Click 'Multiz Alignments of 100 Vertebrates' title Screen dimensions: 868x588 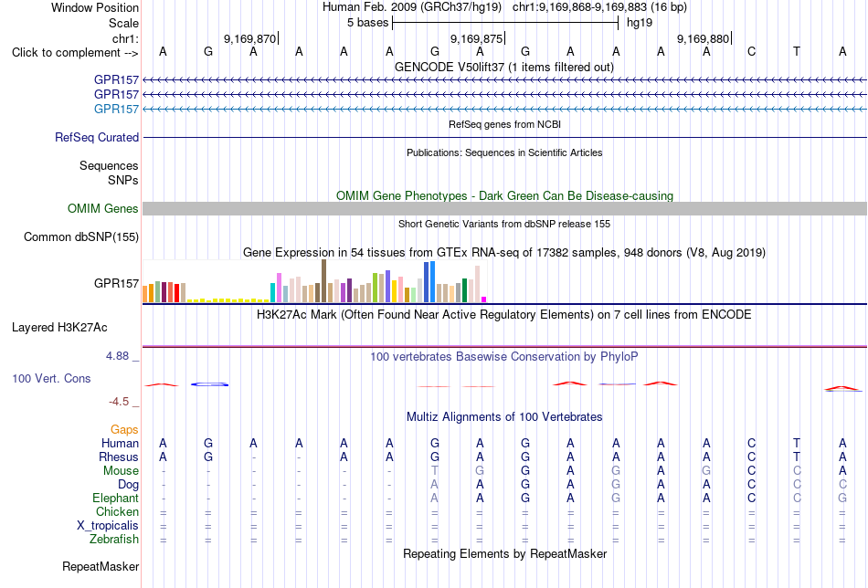pos(504,417)
